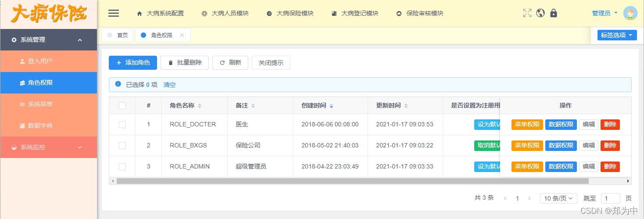Open the 管理员 user dropdown
644x219 pixels.
[605, 13]
